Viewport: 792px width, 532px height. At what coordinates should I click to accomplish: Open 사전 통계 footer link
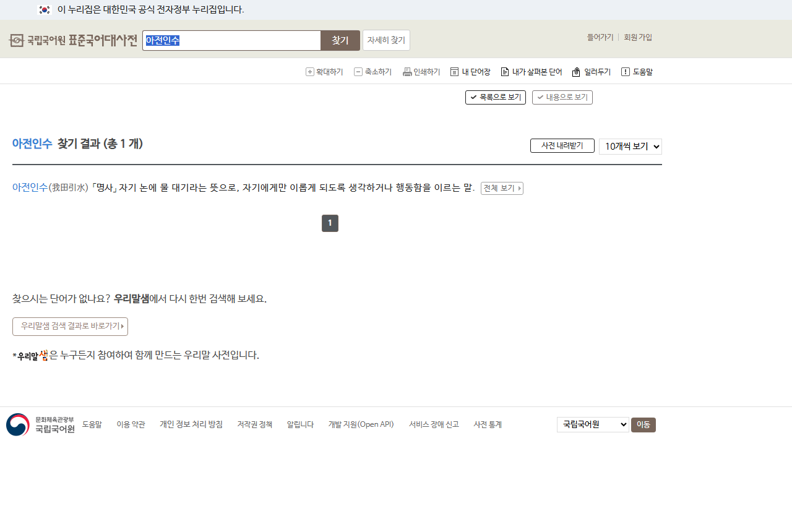[x=488, y=424]
